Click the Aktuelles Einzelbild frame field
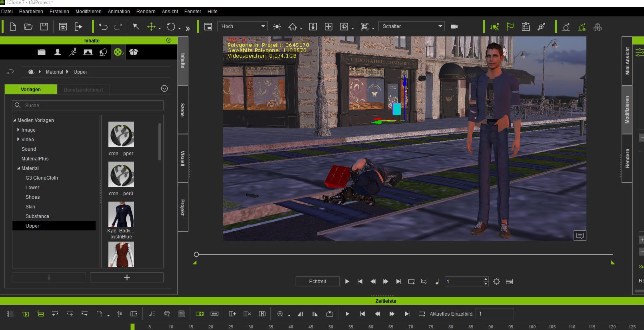This screenshot has width=644, height=330. (495, 314)
